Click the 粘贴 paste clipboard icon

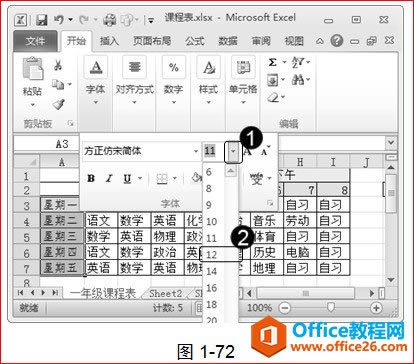click(x=33, y=69)
